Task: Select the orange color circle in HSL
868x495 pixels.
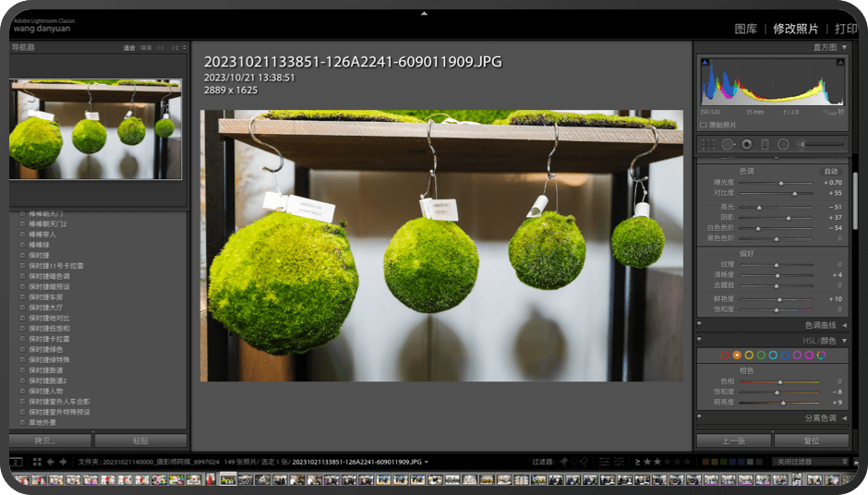Action: point(737,355)
